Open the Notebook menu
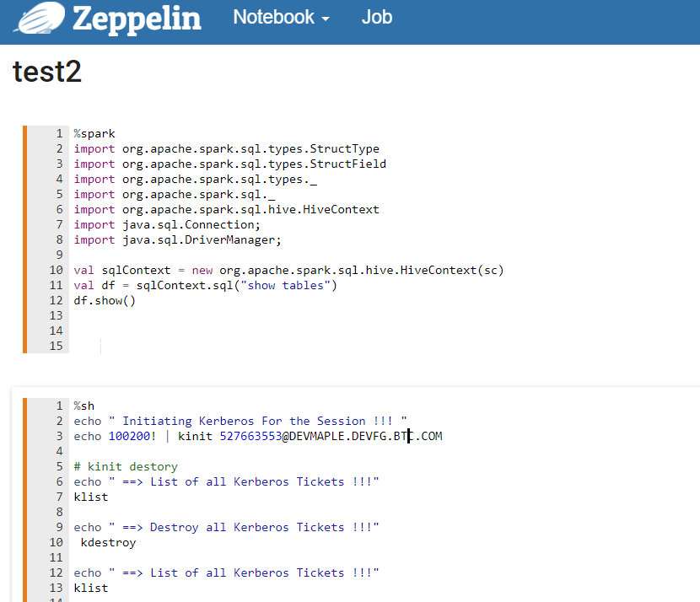This screenshot has height=602, width=700. click(274, 17)
